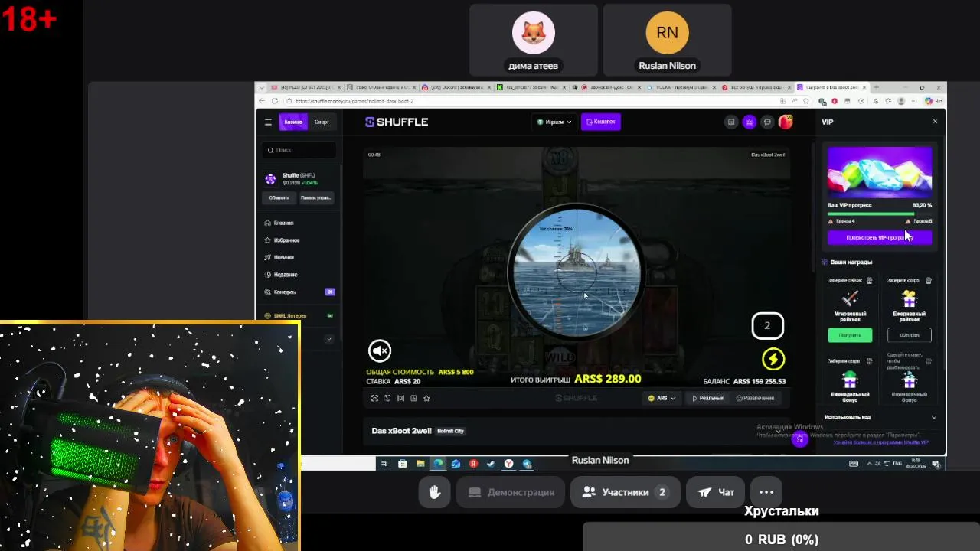Click the browser back arrow
The height and width of the screenshot is (551, 980).
coord(262,101)
